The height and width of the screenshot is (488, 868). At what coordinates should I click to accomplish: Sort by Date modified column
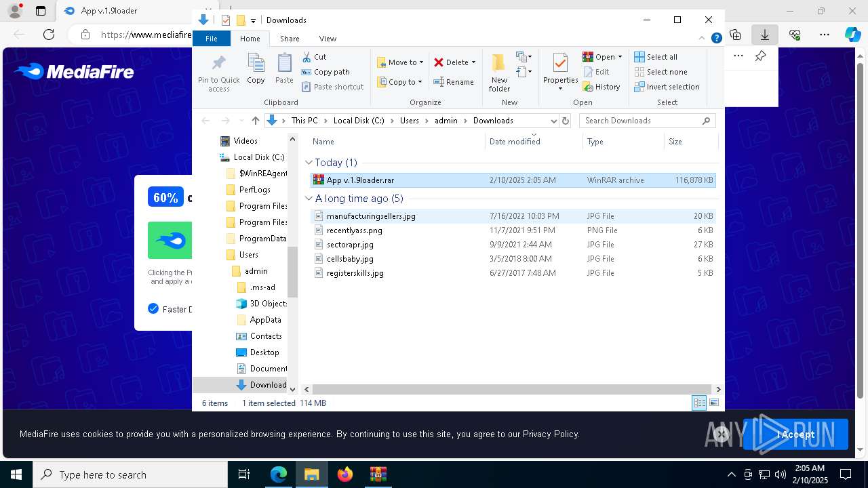515,142
